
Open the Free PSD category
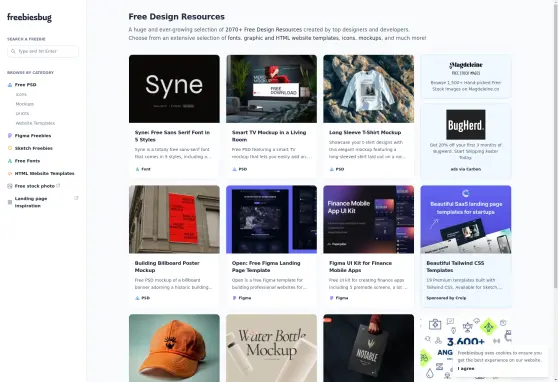pyautogui.click(x=25, y=85)
